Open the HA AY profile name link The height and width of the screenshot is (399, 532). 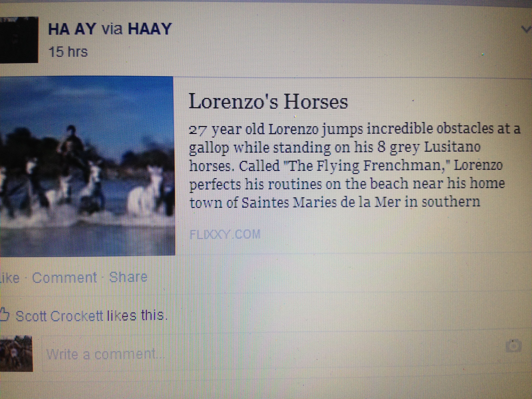tap(72, 29)
